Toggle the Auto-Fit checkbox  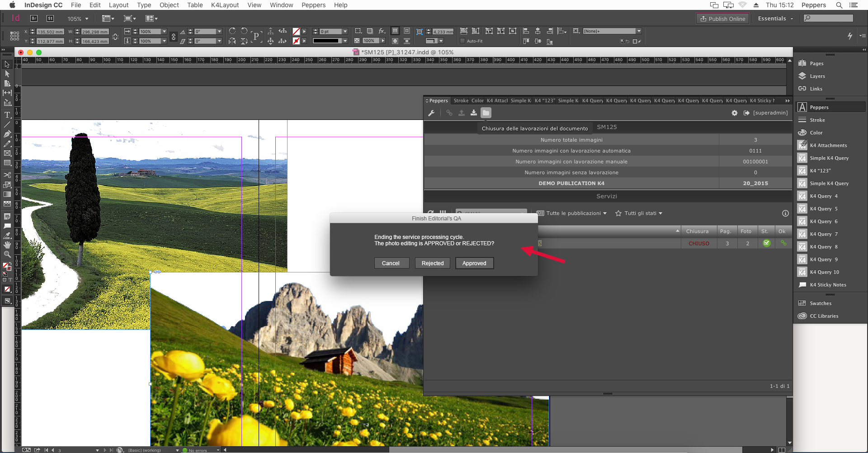click(462, 41)
